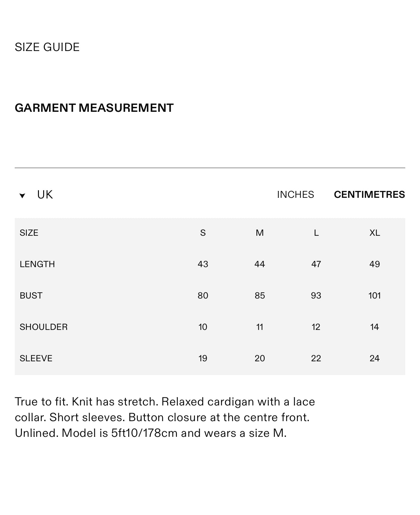The height and width of the screenshot is (515, 420).
Task: Click the SIZE label in table header
Action: (29, 233)
